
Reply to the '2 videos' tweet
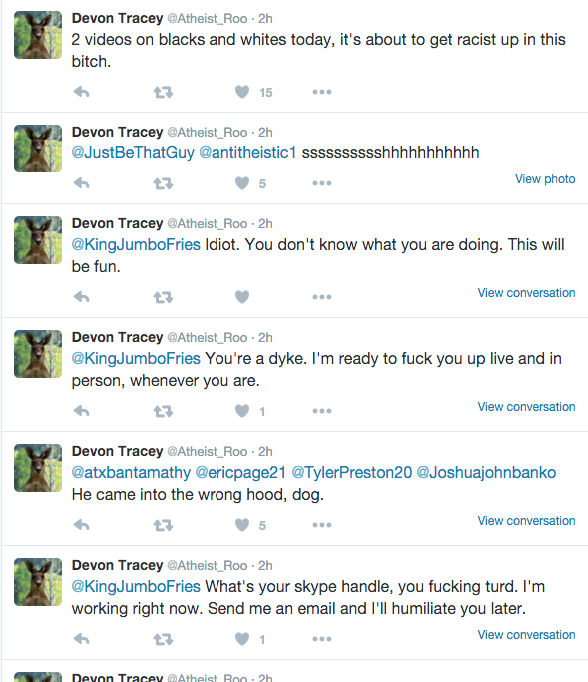point(81,92)
